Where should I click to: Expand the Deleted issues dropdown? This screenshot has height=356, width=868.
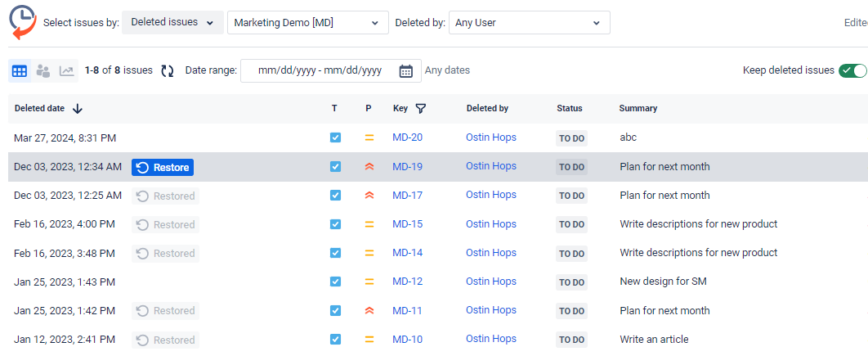click(x=172, y=22)
